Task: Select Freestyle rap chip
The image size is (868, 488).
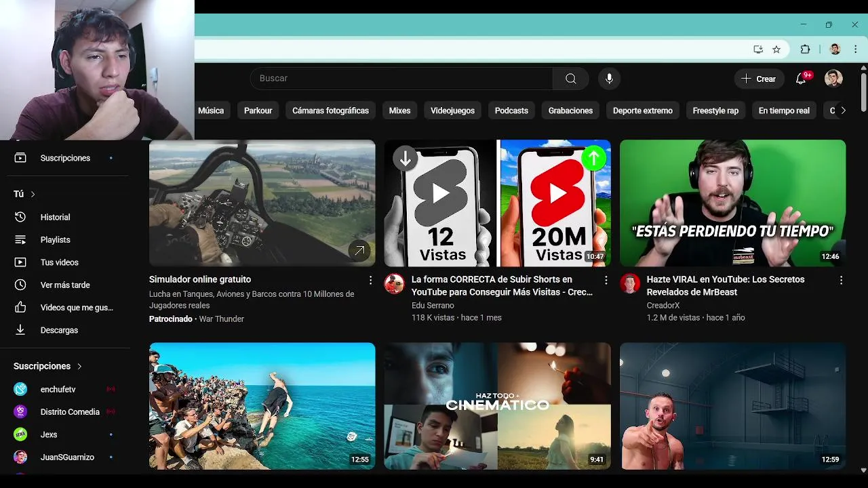Action: pyautogui.click(x=715, y=110)
